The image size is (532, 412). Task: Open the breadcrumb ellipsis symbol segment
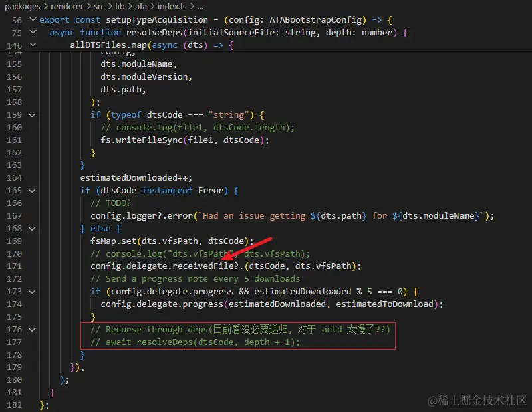(x=200, y=7)
